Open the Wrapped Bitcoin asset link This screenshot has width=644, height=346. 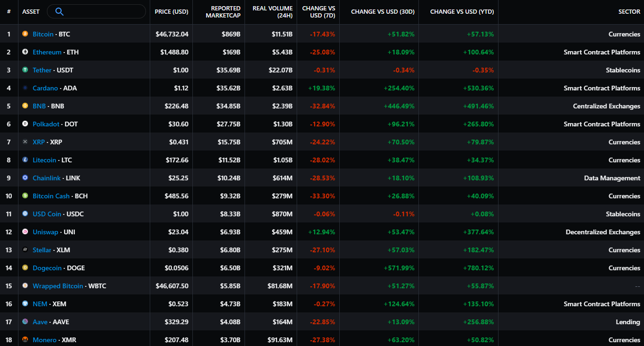(57, 285)
